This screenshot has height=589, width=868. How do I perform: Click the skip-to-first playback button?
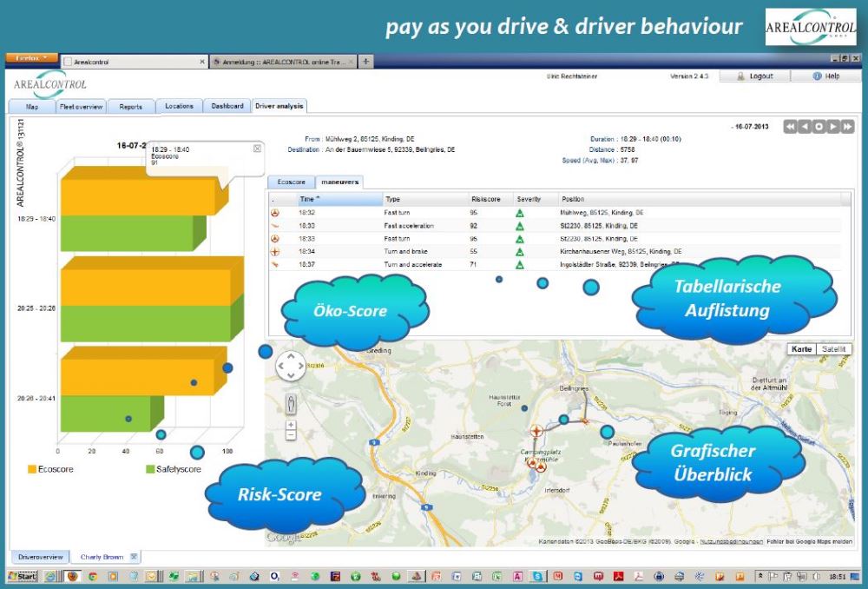tap(791, 127)
